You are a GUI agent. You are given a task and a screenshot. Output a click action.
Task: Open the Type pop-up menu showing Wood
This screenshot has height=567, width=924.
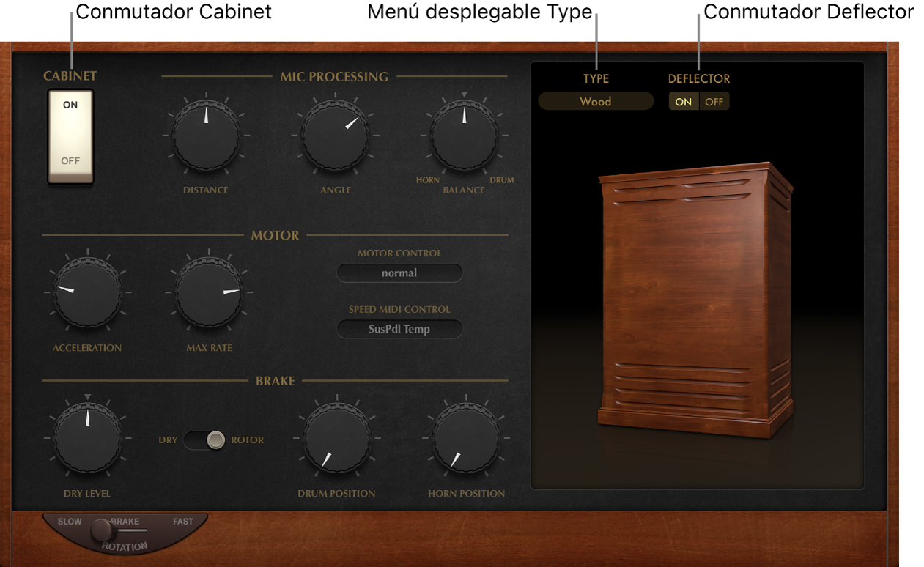pos(596,101)
